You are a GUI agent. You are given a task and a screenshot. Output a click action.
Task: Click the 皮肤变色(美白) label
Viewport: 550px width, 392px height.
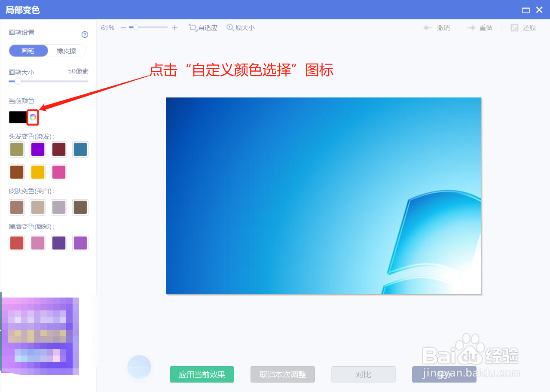pos(31,191)
